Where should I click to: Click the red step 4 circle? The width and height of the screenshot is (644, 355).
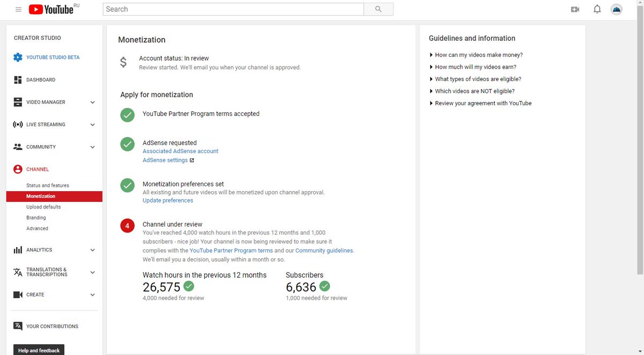[127, 226]
